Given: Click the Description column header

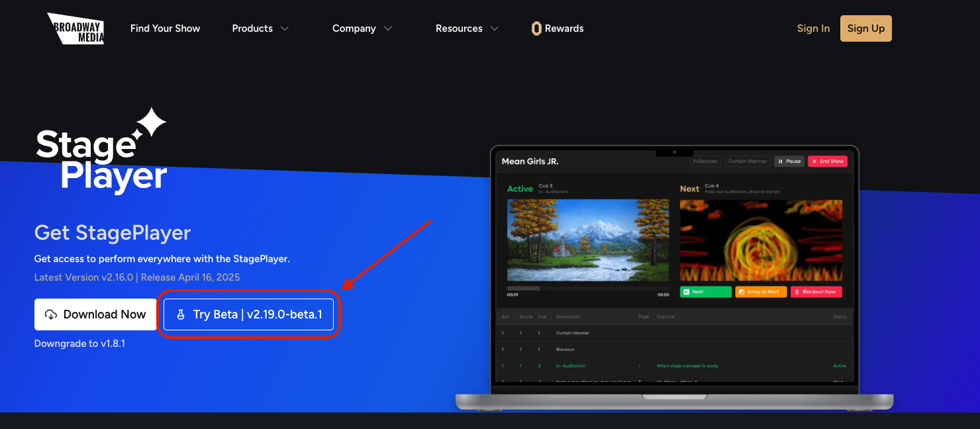Looking at the screenshot, I should (x=568, y=317).
